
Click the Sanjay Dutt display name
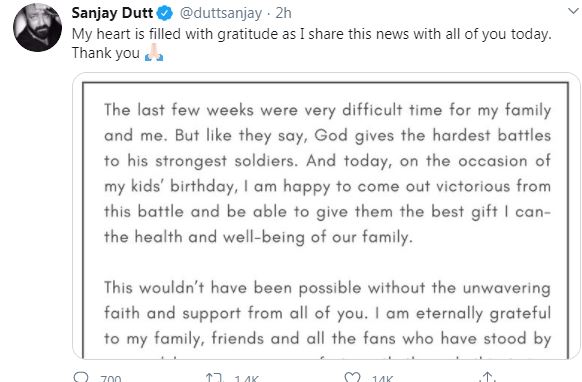click(112, 13)
